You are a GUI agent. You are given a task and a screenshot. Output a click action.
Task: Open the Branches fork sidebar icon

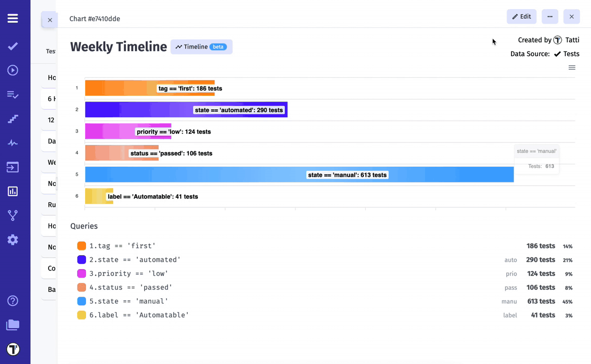click(13, 215)
